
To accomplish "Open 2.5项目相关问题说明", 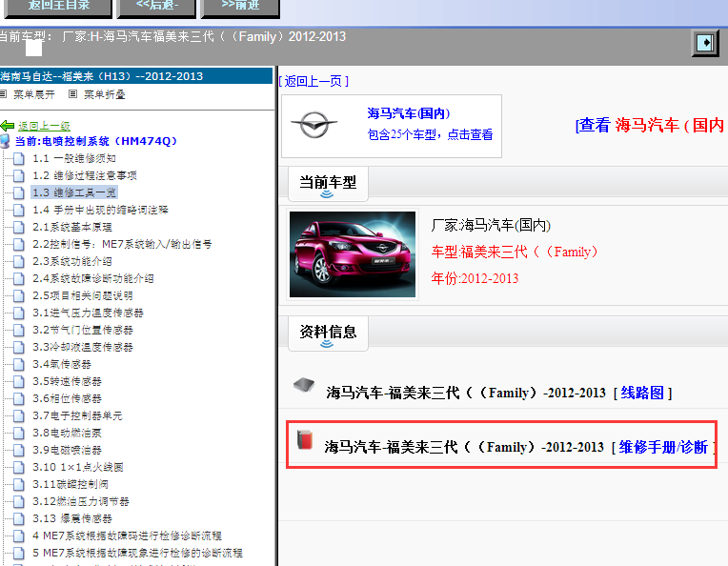I will pos(83,295).
